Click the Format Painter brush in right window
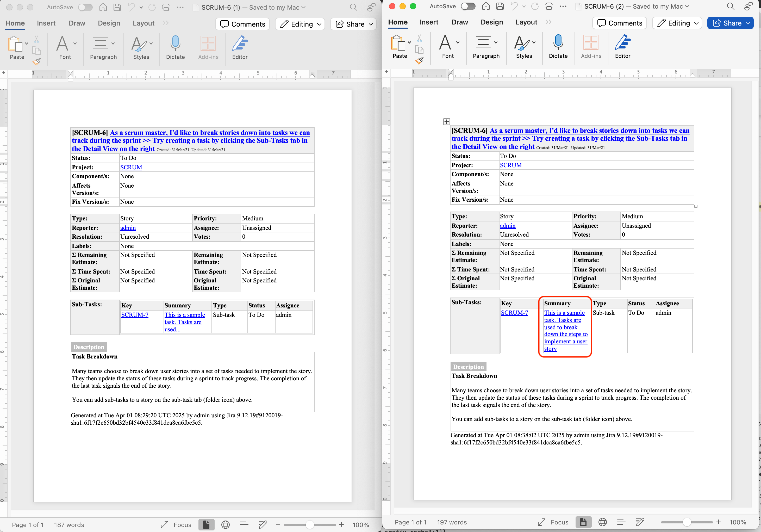This screenshot has height=532, width=761. (419, 60)
